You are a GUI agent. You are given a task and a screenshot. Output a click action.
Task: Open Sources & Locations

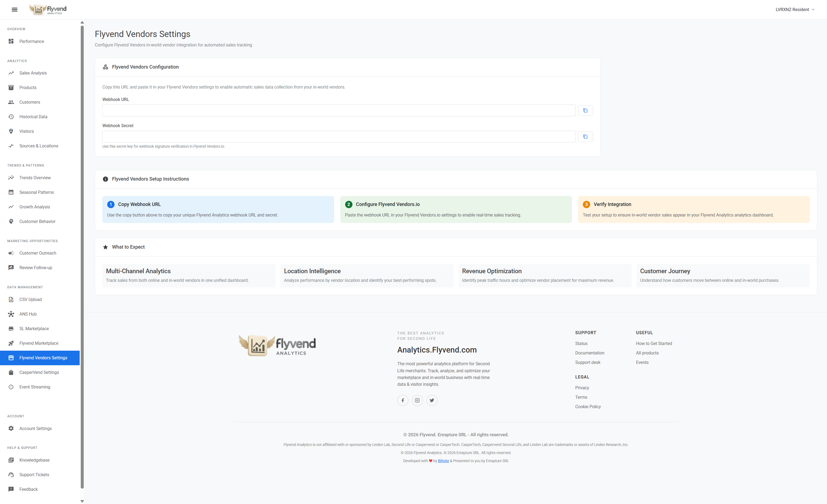39,146
